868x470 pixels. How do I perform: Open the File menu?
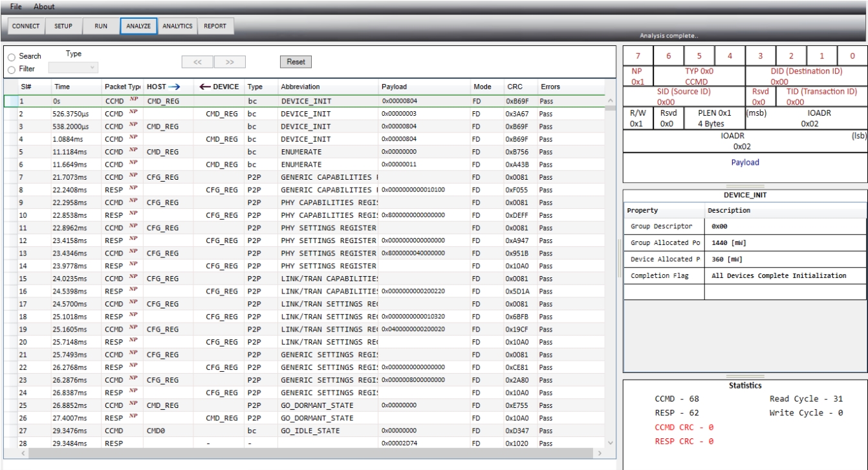pos(16,6)
